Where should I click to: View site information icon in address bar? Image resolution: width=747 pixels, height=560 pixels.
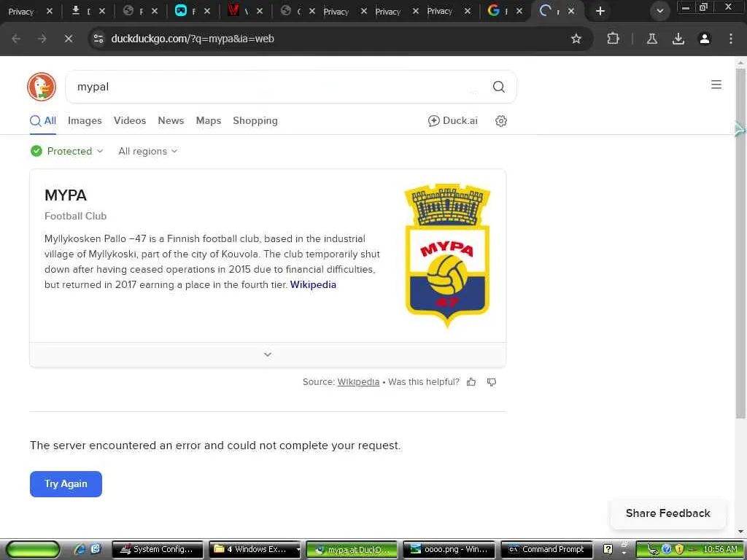98,39
